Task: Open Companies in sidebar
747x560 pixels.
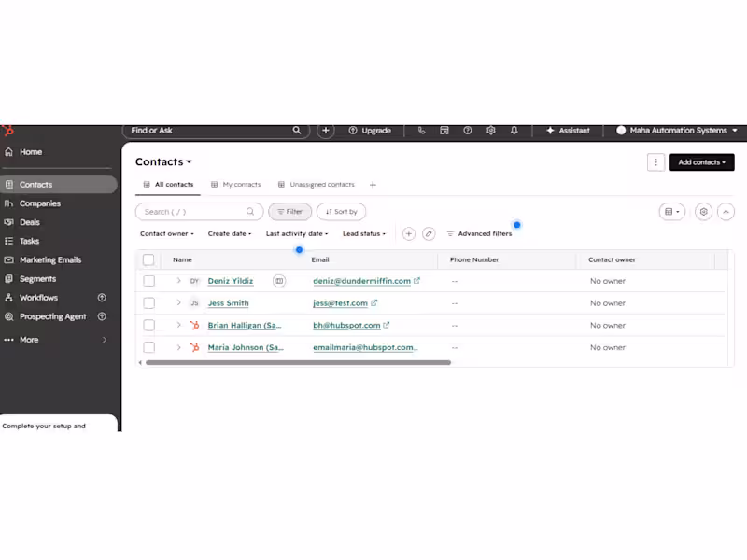Action: (39, 203)
